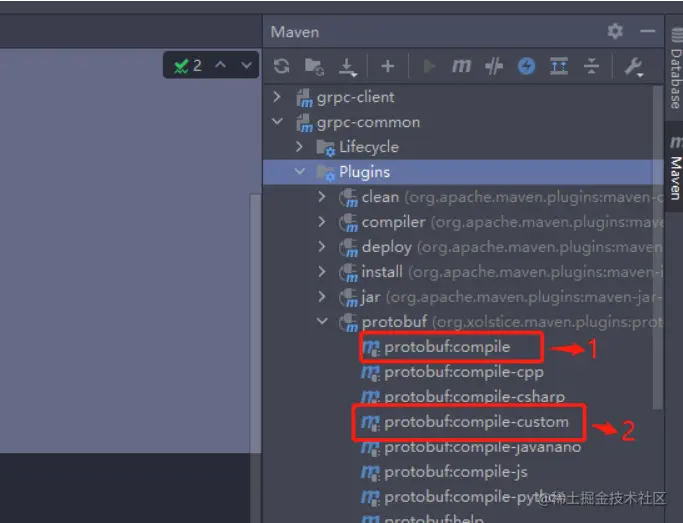Open Maven settings wrench icon
683x523 pixels.
(x=634, y=67)
